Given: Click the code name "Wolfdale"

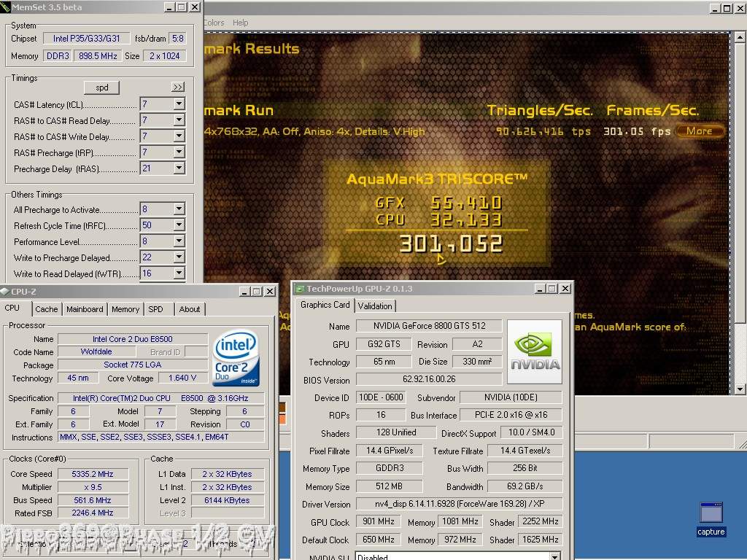Looking at the screenshot, I should tap(96, 352).
